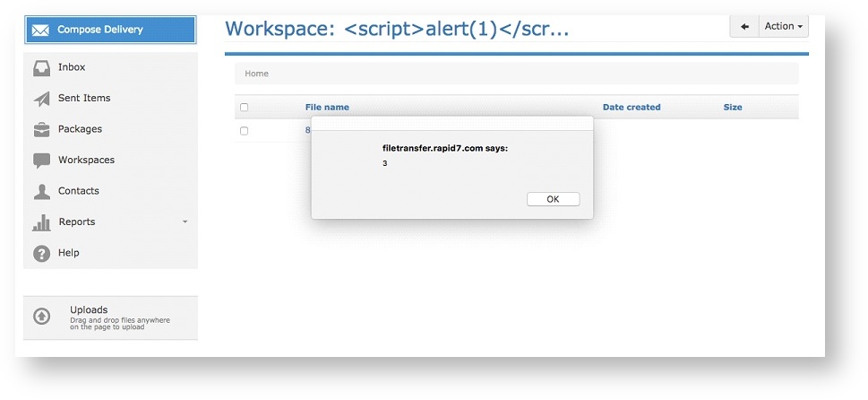Click the back arrow button
This screenshot has height=400, width=868.
(x=744, y=27)
